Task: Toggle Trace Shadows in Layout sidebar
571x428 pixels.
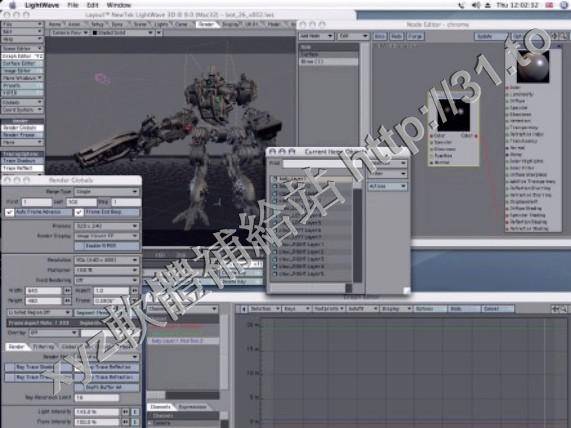Action: point(22,161)
